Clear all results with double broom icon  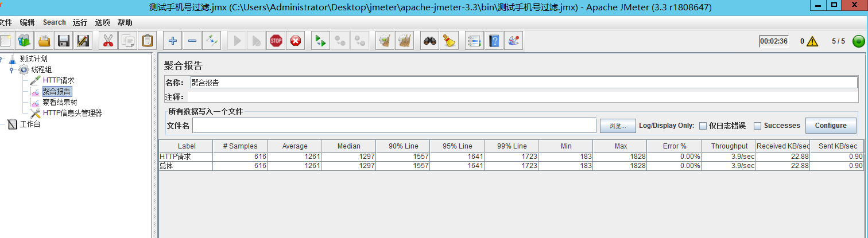[405, 41]
